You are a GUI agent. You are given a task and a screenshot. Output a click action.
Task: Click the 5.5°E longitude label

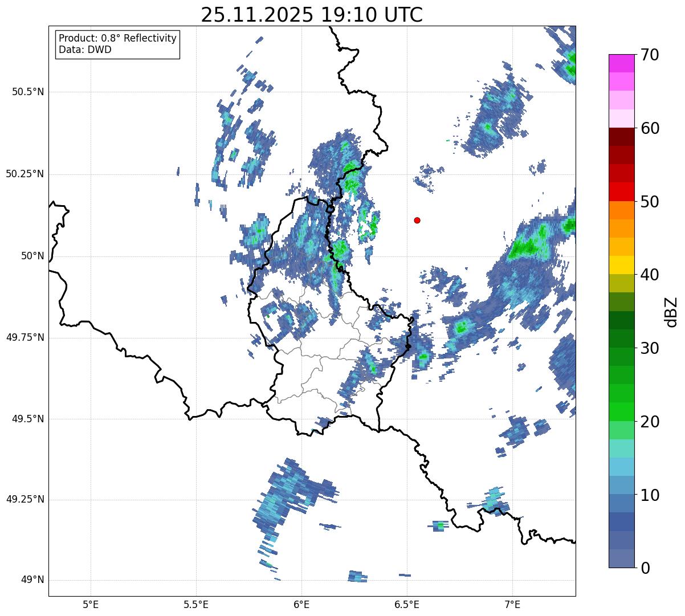tap(196, 604)
